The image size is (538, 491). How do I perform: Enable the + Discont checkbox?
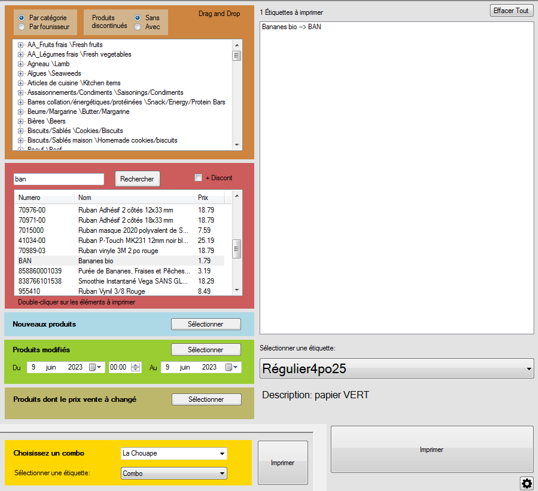[198, 177]
